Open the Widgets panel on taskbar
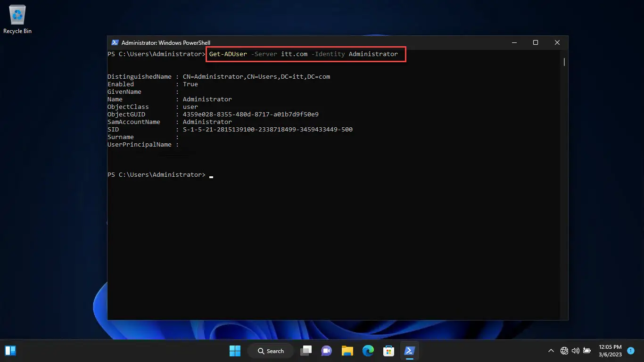The height and width of the screenshot is (362, 644). tap(10, 351)
